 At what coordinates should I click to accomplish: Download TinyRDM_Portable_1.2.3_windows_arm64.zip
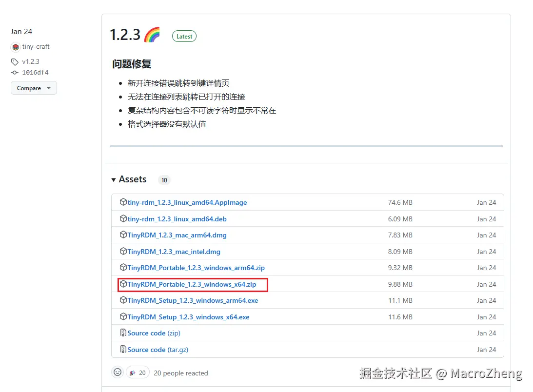point(196,268)
